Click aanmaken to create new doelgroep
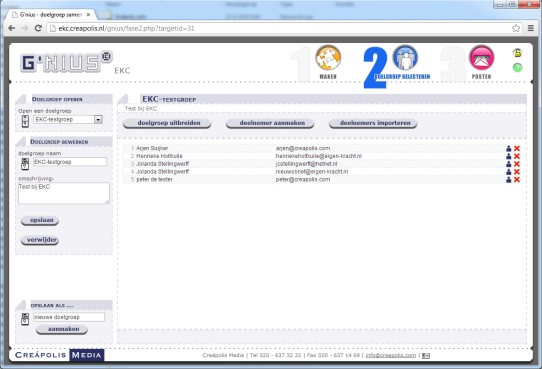The height and width of the screenshot is (369, 542). tap(62, 329)
